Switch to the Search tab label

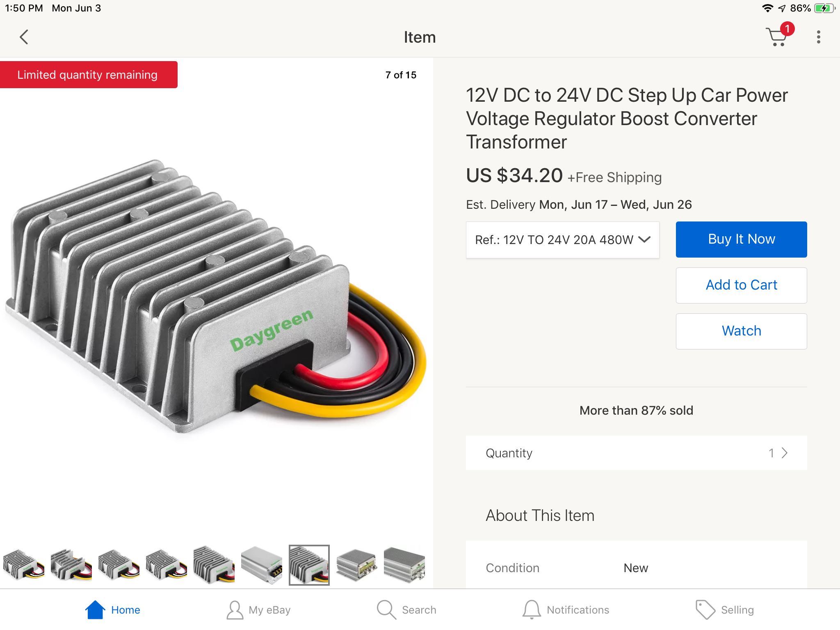(419, 610)
